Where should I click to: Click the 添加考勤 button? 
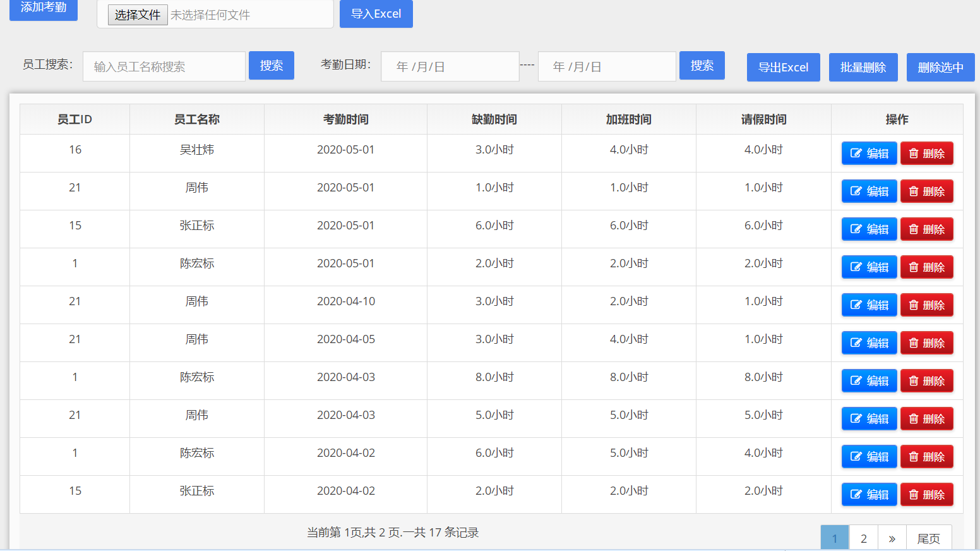(x=44, y=9)
